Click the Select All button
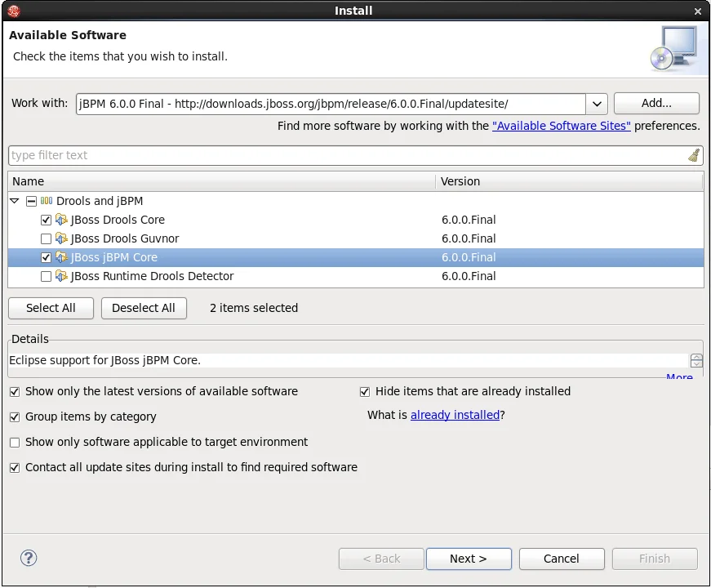711x588 pixels. click(x=51, y=308)
